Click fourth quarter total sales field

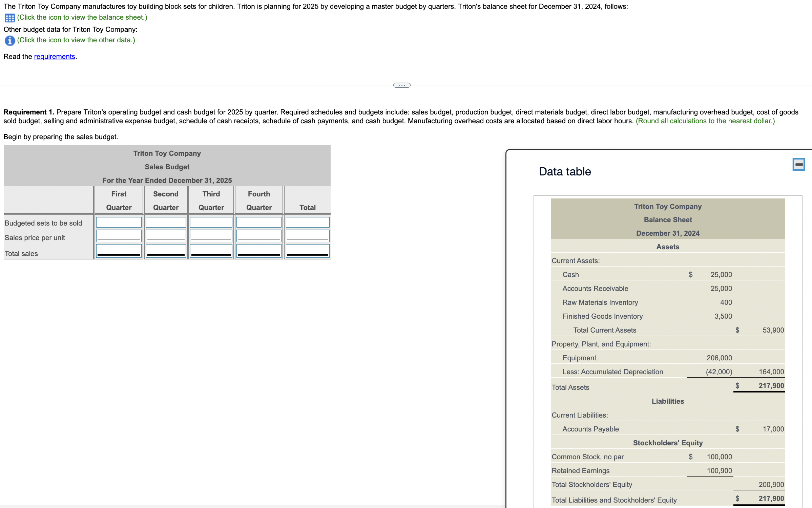tap(259, 251)
